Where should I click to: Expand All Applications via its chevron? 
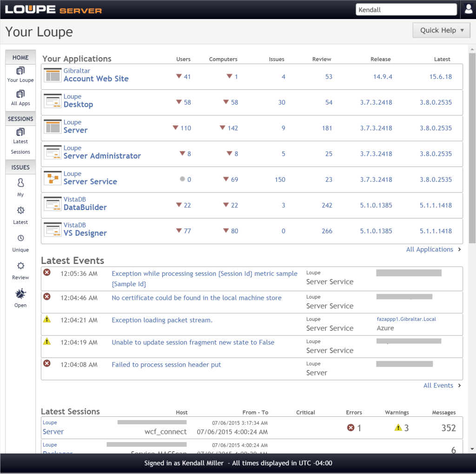point(459,249)
